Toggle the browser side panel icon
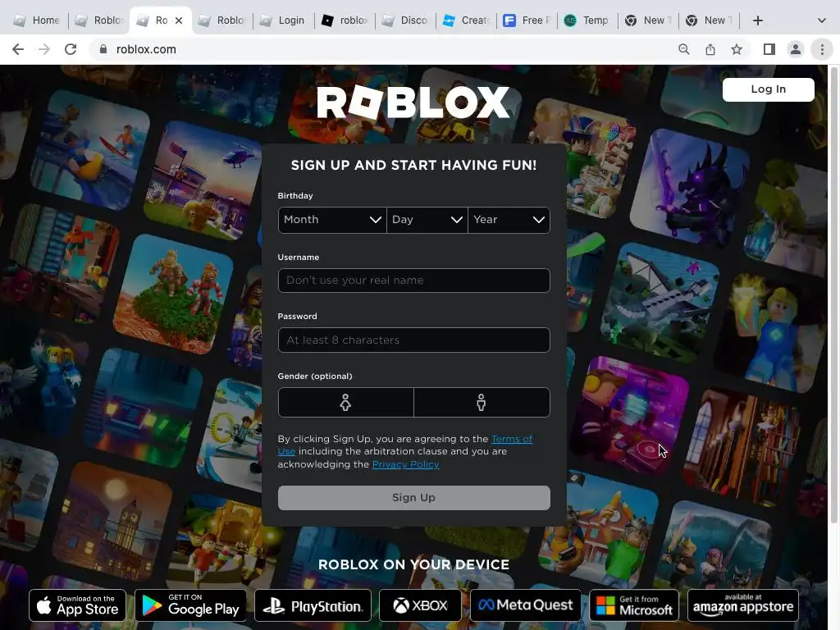 [x=769, y=49]
